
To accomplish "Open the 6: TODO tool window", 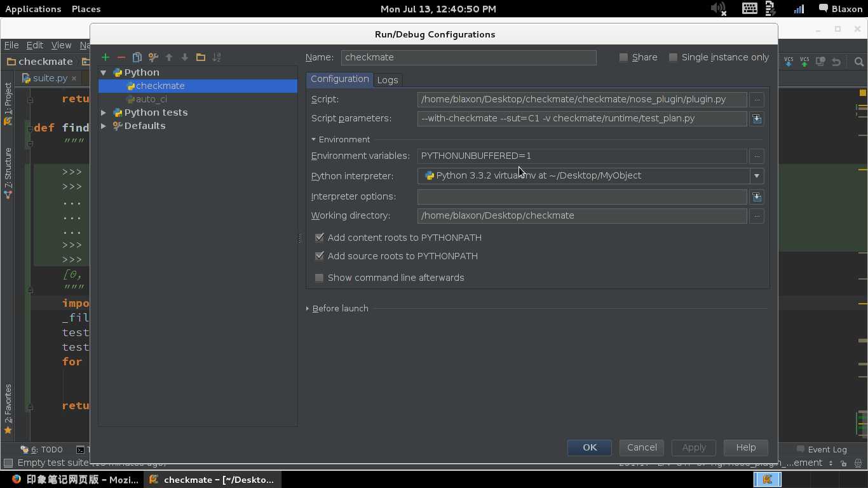I will pyautogui.click(x=41, y=449).
